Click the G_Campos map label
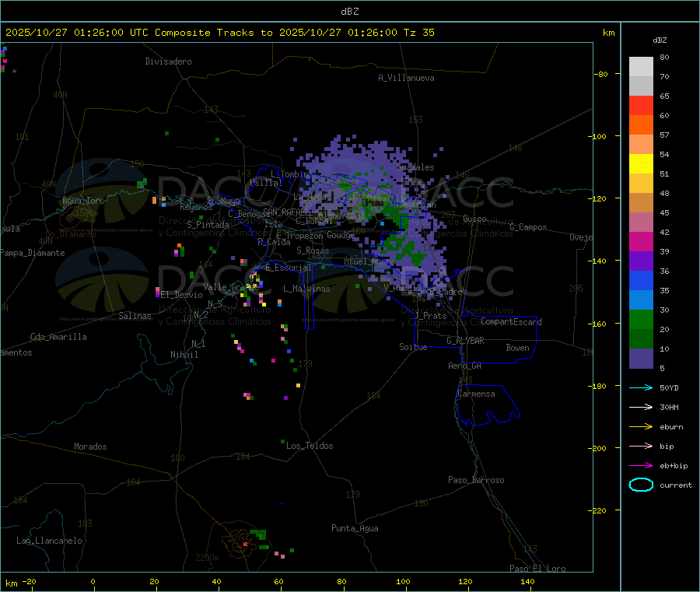Viewport: 700px width, 592px height. coord(529,227)
